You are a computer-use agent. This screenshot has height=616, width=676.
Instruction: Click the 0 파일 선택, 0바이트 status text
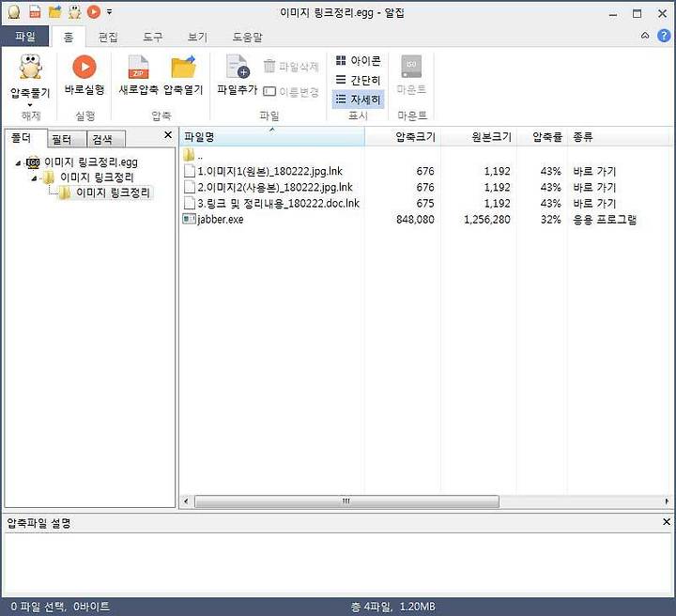pyautogui.click(x=60, y=607)
